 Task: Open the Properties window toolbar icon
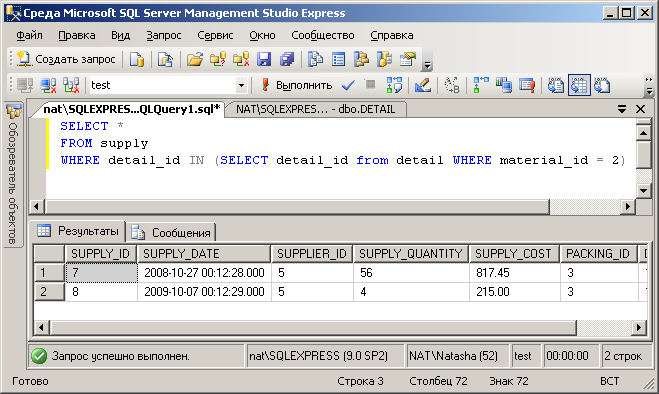(x=407, y=59)
